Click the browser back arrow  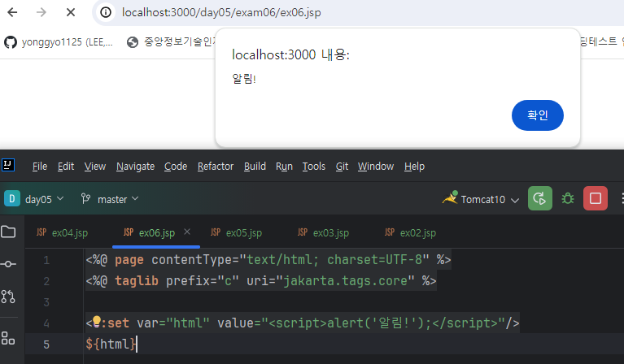(12, 12)
